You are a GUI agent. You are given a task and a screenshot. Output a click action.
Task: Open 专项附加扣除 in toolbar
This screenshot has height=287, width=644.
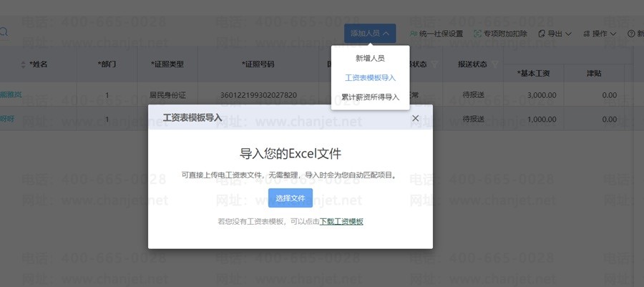tap(505, 34)
